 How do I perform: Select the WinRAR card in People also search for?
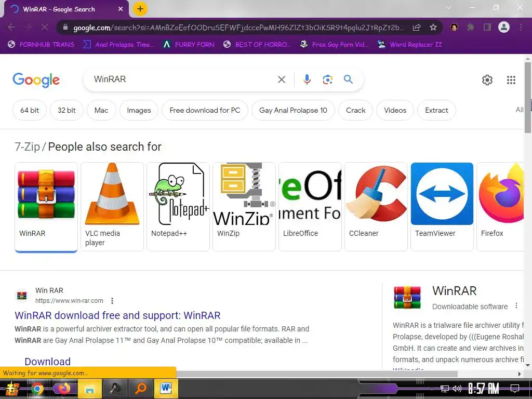tap(46, 207)
